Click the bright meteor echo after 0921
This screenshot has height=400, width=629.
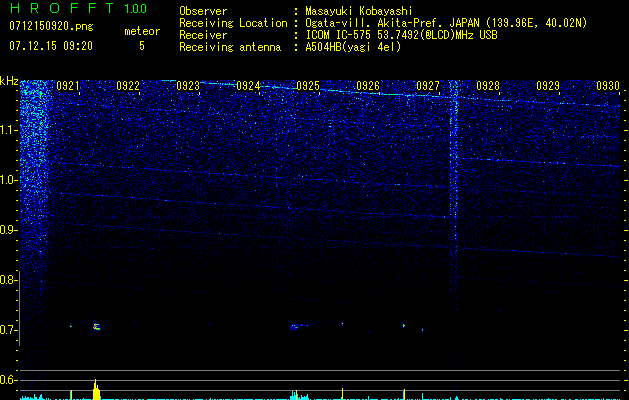point(96,327)
